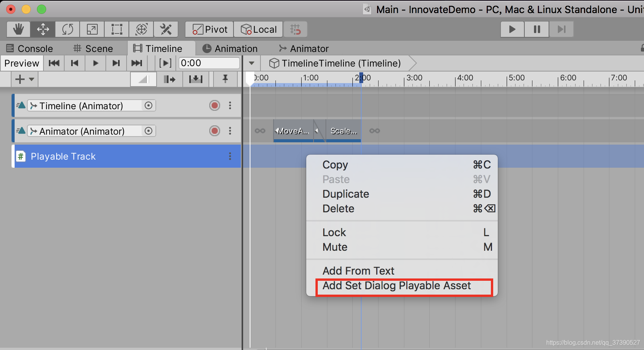Click the blue end marker near 2:00
644x350 pixels.
point(361,78)
